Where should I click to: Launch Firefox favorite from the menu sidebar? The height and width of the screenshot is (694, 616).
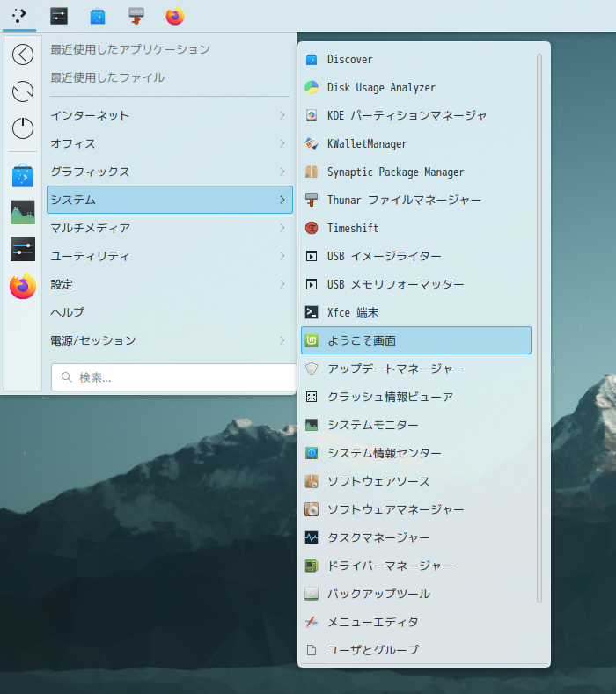(23, 286)
